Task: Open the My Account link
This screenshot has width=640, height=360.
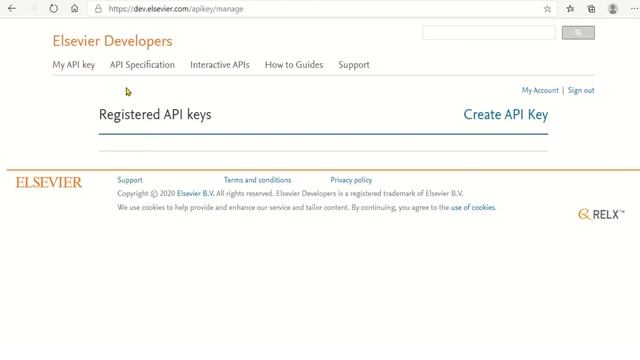Action: 540,90
